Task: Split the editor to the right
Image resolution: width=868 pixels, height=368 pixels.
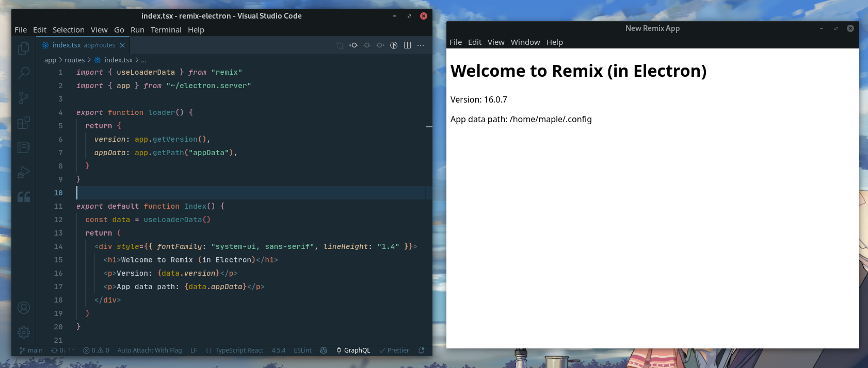Action: pyautogui.click(x=407, y=45)
